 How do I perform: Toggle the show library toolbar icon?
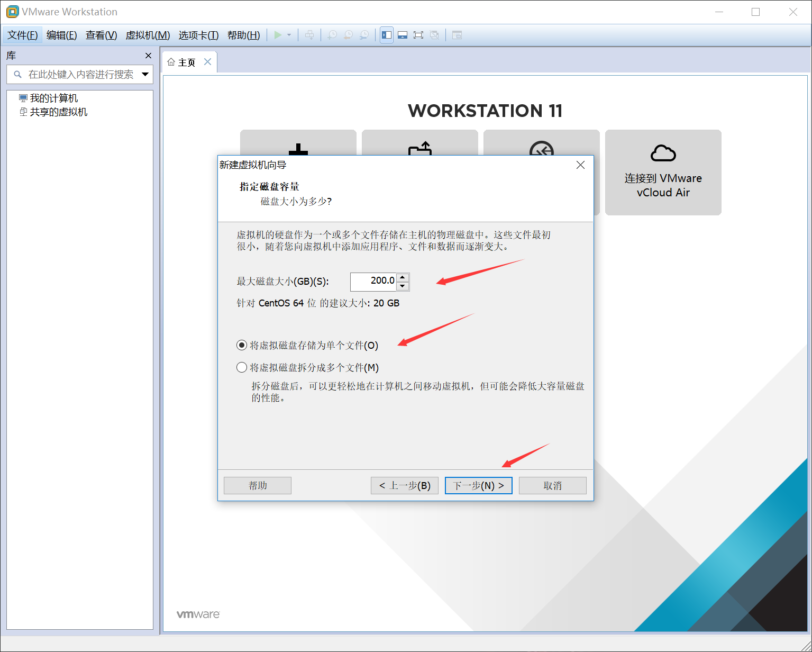coord(387,35)
